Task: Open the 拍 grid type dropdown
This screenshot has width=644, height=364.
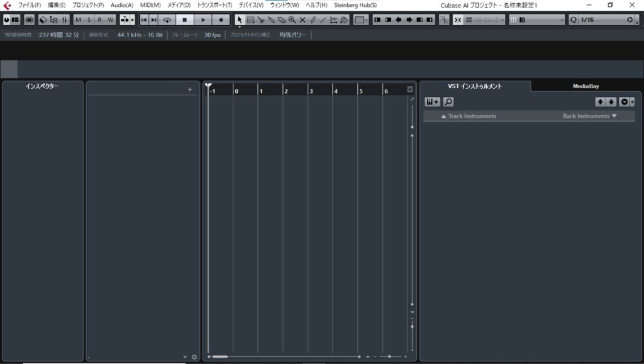Action: click(536, 20)
